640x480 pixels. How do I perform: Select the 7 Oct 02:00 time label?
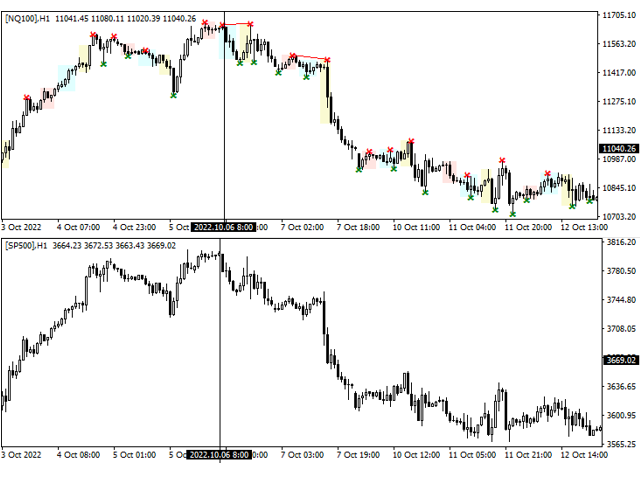tap(302, 227)
